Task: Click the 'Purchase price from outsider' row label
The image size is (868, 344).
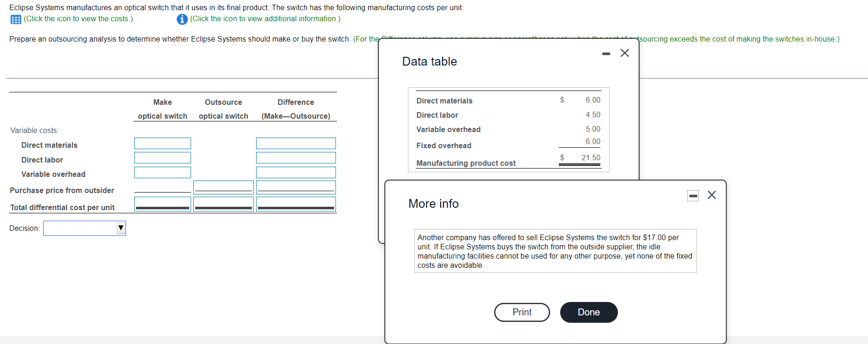Action: point(62,190)
